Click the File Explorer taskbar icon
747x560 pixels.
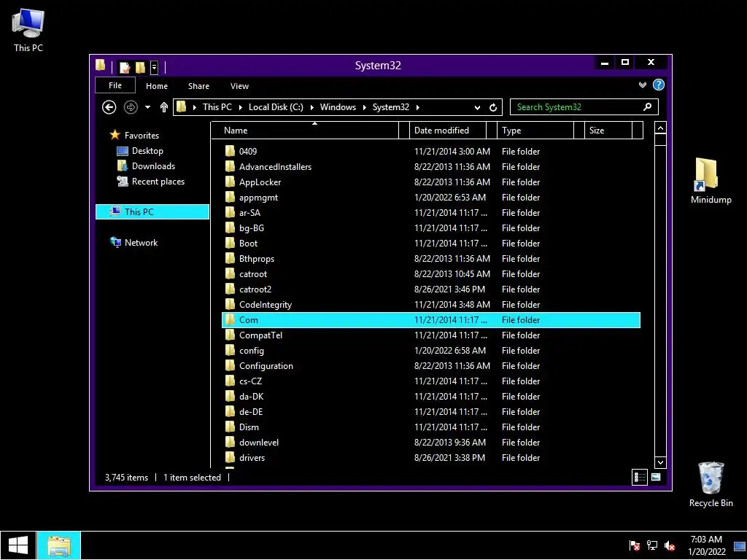(x=59, y=545)
